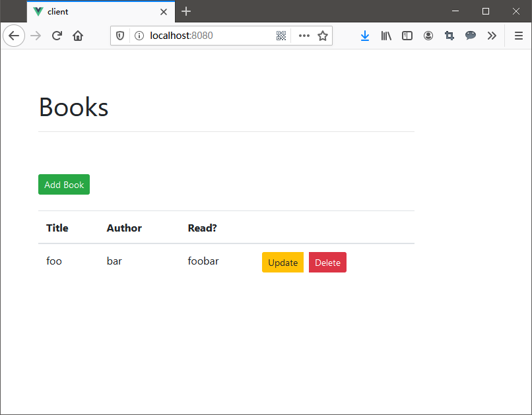Expand the overflow toolbar chevron

[492, 36]
